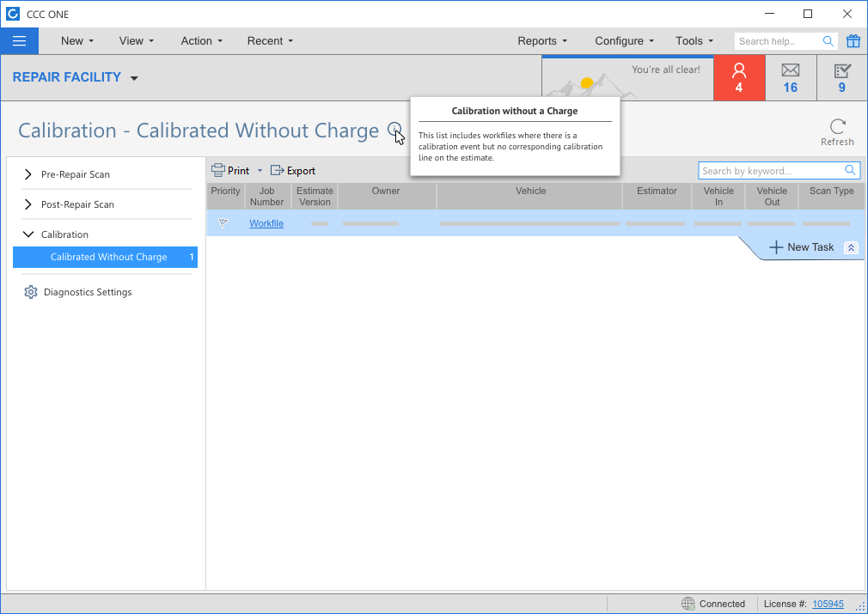Viewport: 868px width, 614px height.
Task: Click the Post-Repair Scan label
Action: pyautogui.click(x=77, y=204)
